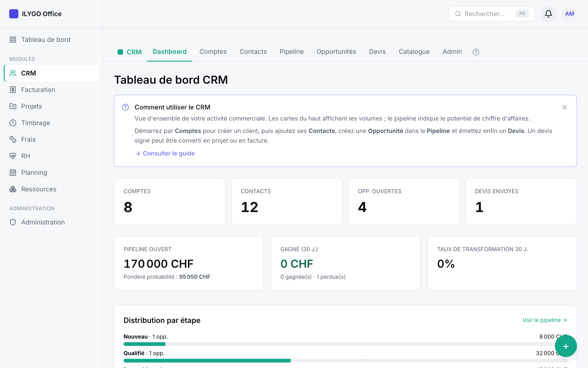Click the OPP. OUVERTES card

[404, 201]
